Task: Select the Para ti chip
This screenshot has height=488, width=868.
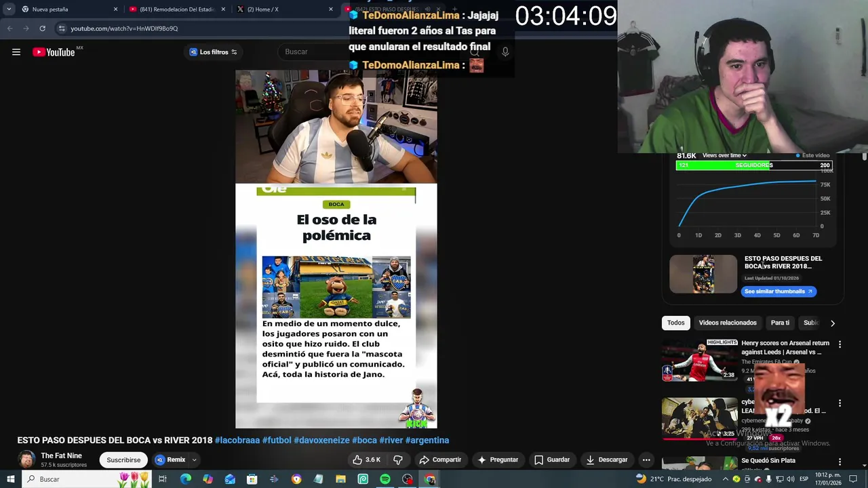Action: (x=780, y=323)
